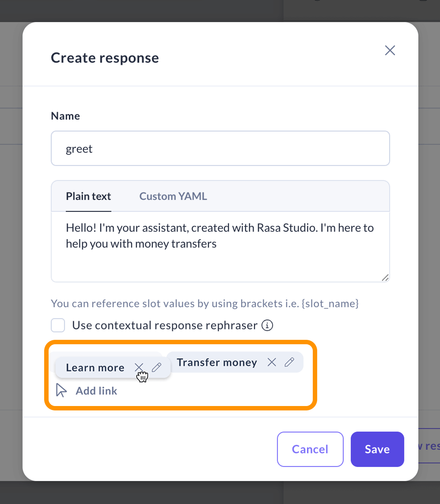Viewport: 440px width, 504px height.
Task: Select the Transfer money chip label
Action: tap(217, 362)
